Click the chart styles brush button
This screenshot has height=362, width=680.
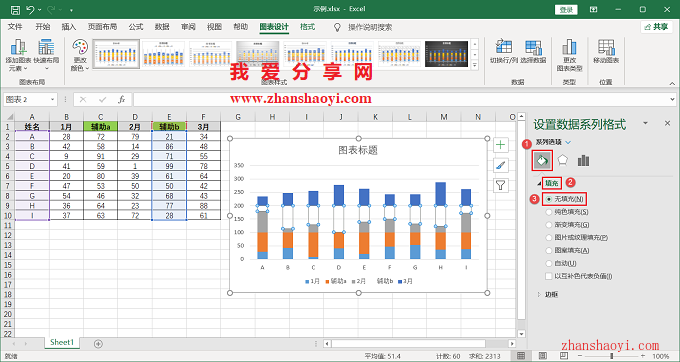tap(500, 165)
